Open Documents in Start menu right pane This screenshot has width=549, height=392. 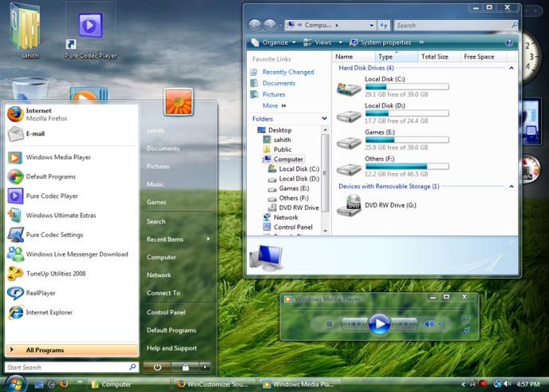pos(163,148)
